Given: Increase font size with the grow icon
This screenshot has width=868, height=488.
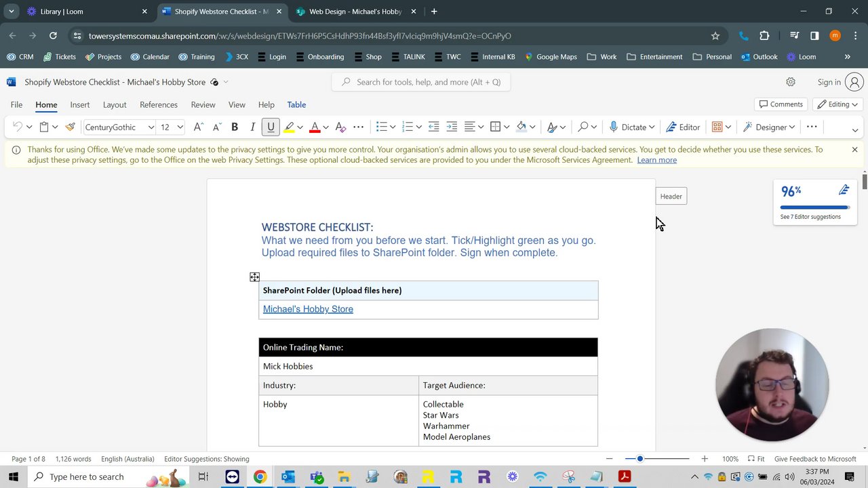Looking at the screenshot, I should (198, 127).
